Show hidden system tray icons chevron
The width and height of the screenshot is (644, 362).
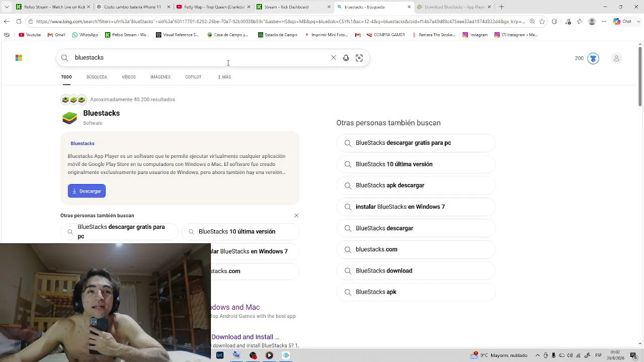click(537, 355)
